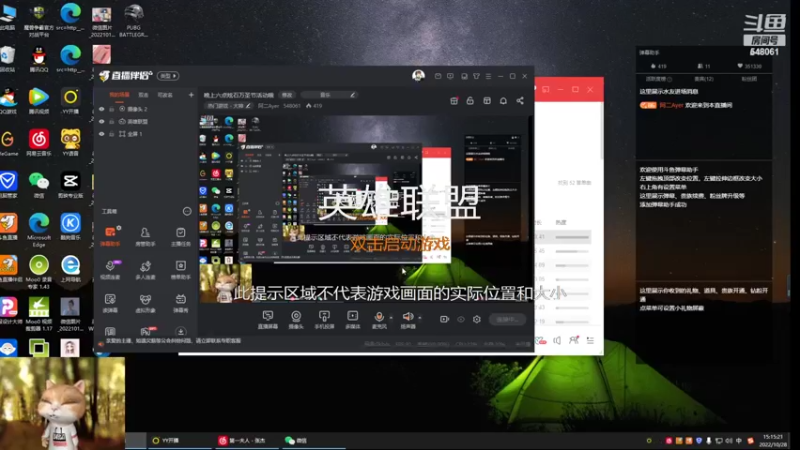This screenshot has height=450, width=800.
Task: Open the PUBG BATTLEGROUNDS desktop shortcut
Action: (x=133, y=20)
